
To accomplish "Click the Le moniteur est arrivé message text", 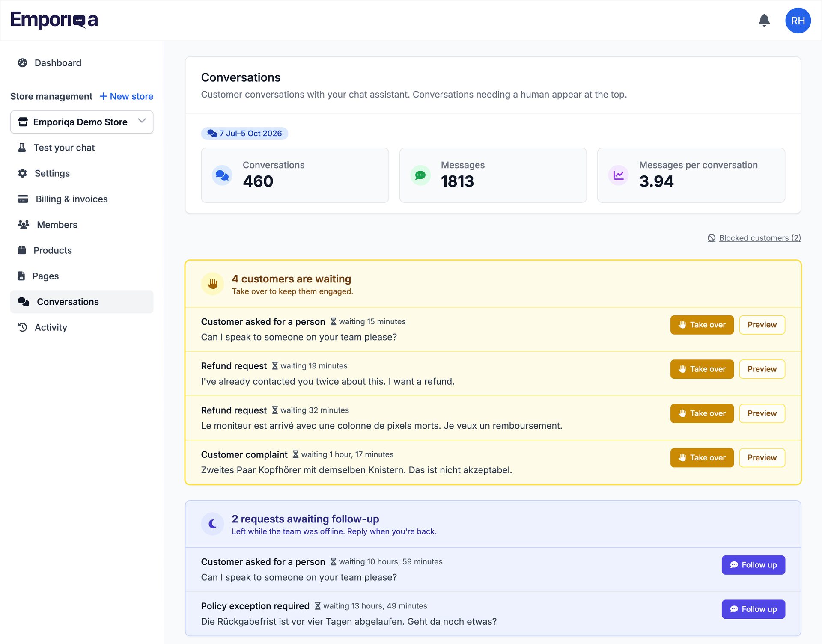I will (382, 426).
